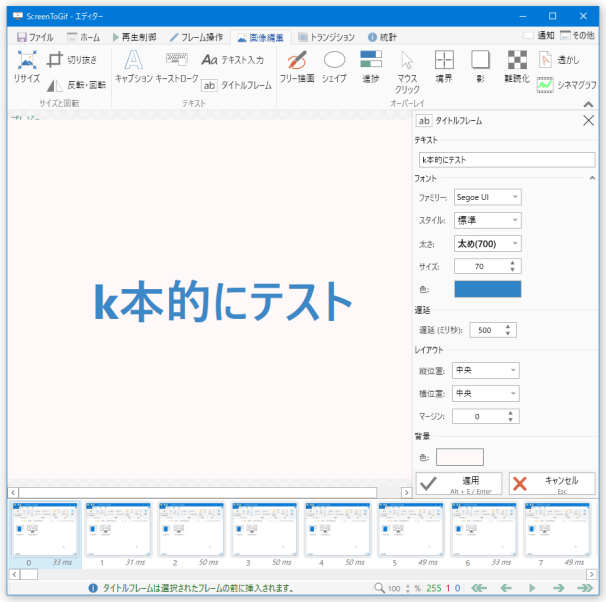
Task: Select the リサイズ (resize) tool
Action: (x=27, y=66)
